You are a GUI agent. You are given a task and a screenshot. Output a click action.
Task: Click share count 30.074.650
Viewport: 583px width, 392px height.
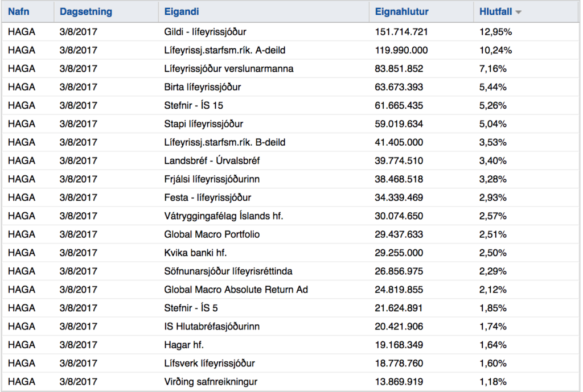point(399,216)
